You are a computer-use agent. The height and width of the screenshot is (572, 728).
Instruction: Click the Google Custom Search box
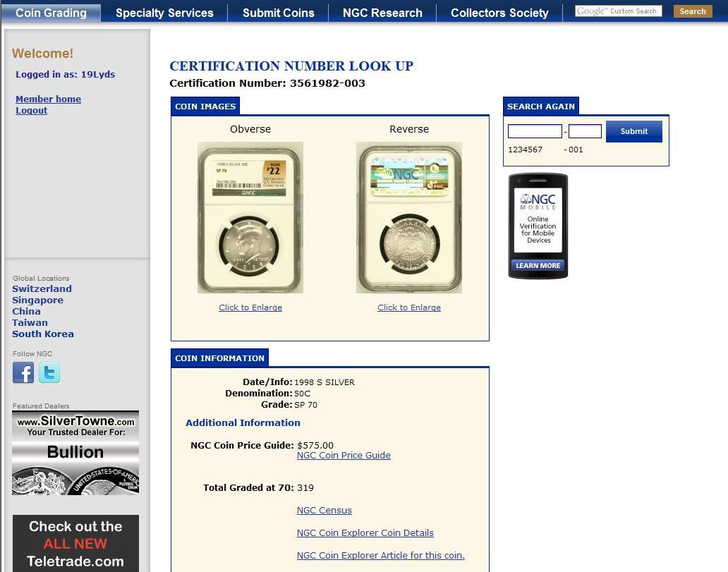point(618,11)
